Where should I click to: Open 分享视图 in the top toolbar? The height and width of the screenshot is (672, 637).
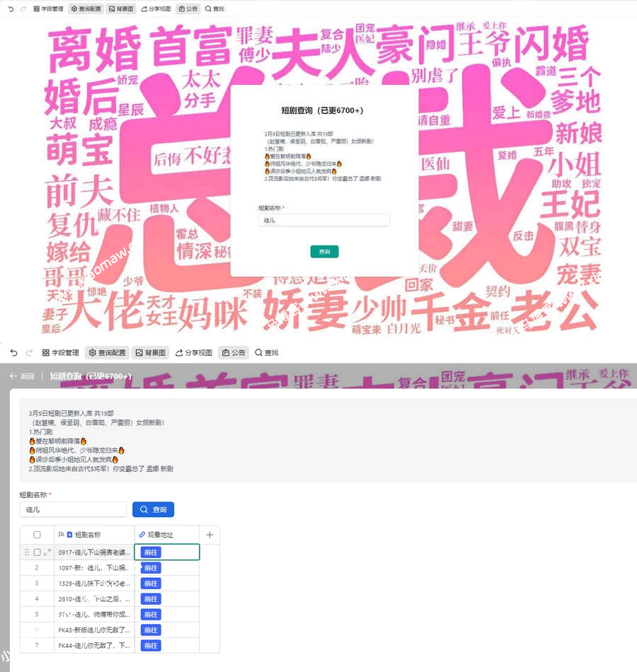click(x=156, y=8)
